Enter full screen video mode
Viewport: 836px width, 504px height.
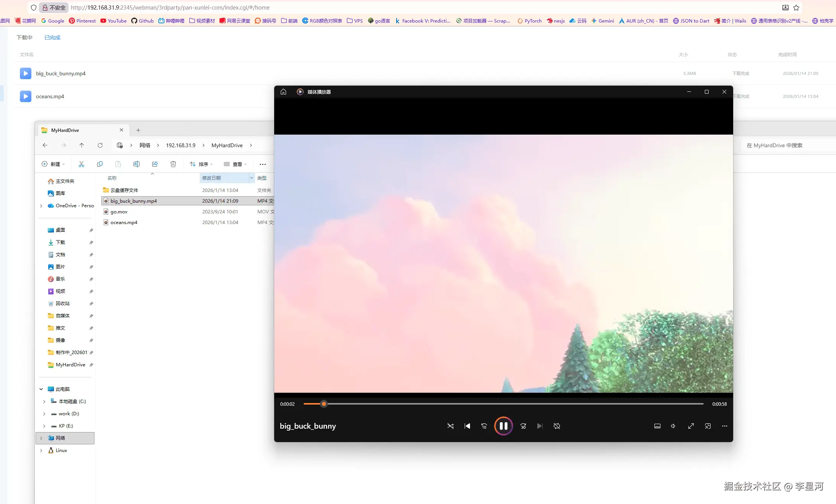[x=691, y=426]
